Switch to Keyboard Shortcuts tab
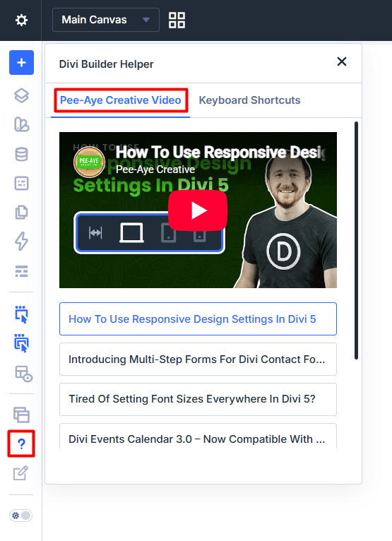 pyautogui.click(x=249, y=100)
